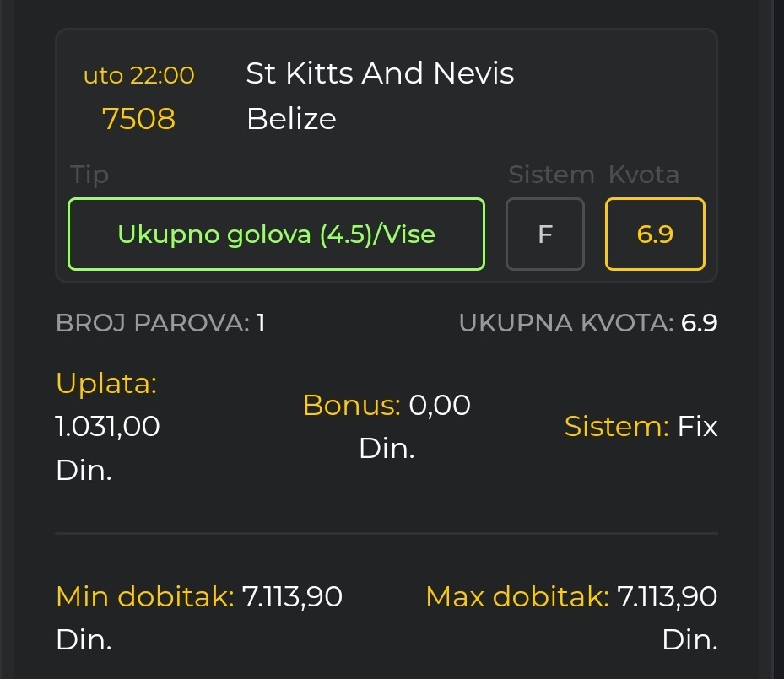784x679 pixels.
Task: Click the 1.031,00 stake amount
Action: (107, 426)
